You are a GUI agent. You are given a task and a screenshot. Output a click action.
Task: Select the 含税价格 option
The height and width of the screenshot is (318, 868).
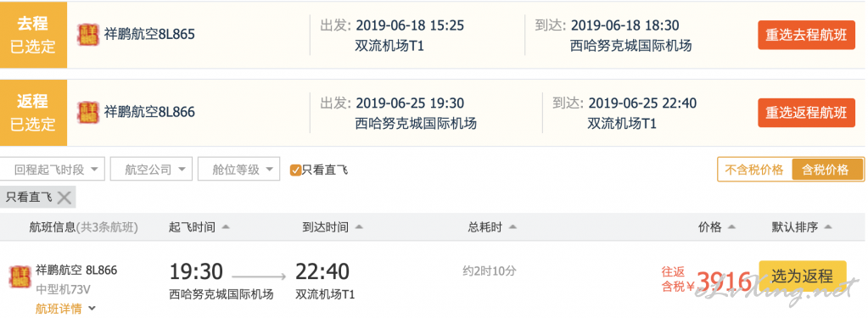(x=827, y=170)
